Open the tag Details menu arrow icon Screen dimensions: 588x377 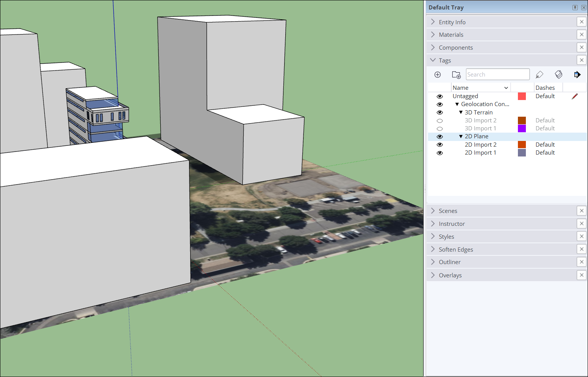coord(577,74)
